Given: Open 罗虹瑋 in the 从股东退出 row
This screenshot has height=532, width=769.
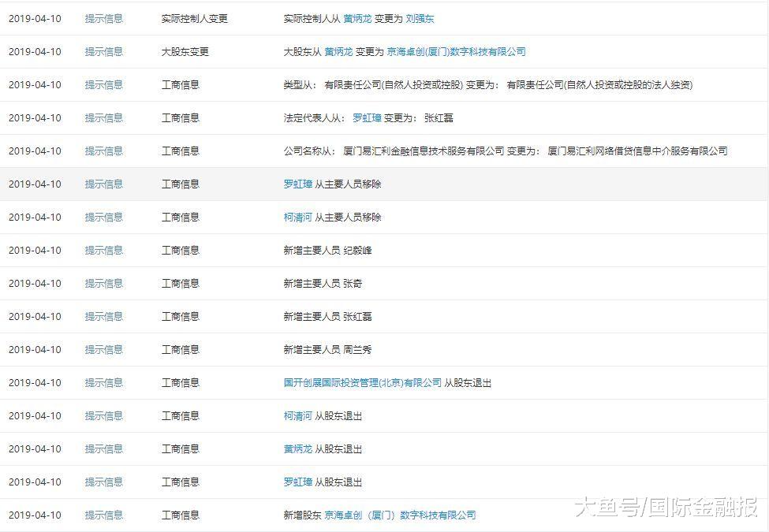Looking at the screenshot, I should point(298,482).
